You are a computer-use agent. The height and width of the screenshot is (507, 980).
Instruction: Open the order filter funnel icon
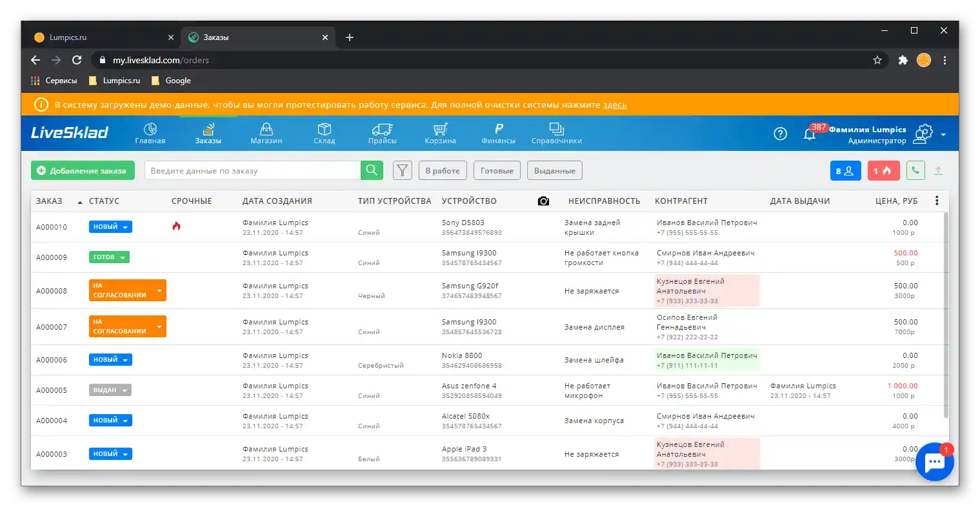click(402, 170)
